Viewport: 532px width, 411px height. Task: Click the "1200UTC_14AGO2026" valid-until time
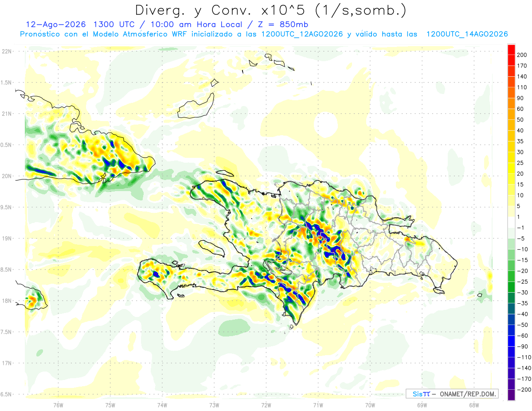pos(467,34)
